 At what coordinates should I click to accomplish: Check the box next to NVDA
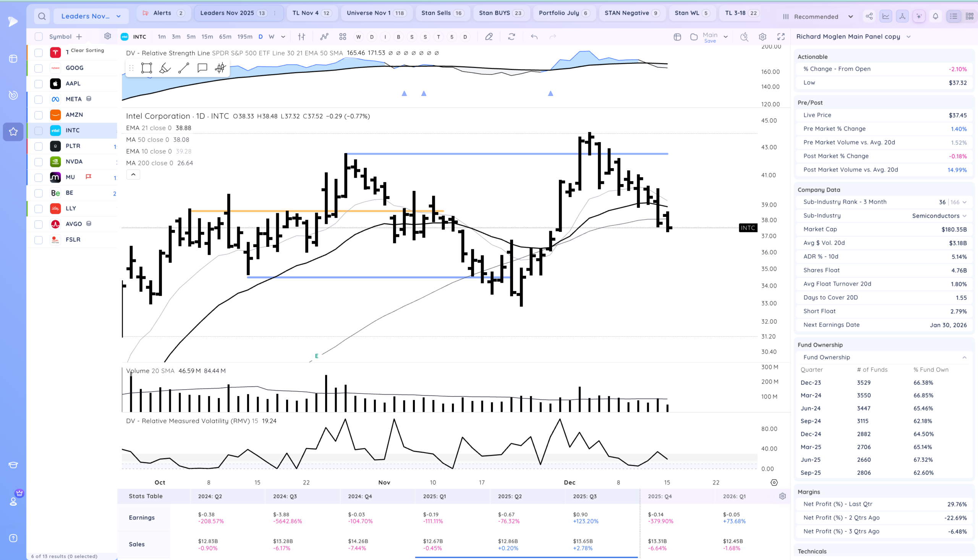point(39,162)
